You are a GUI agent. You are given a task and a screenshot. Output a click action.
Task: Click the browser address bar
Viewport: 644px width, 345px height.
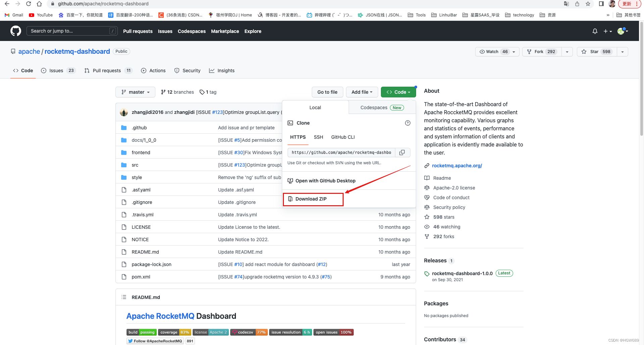tap(302, 4)
